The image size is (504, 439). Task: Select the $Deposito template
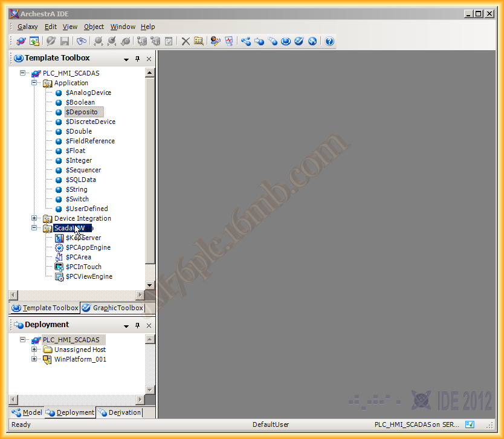[x=82, y=112]
